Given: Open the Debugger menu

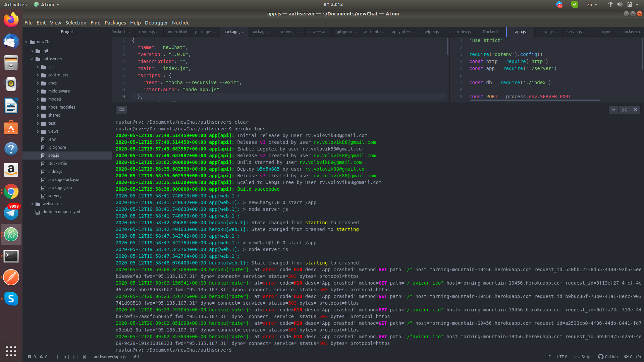Looking at the screenshot, I should pos(156,23).
